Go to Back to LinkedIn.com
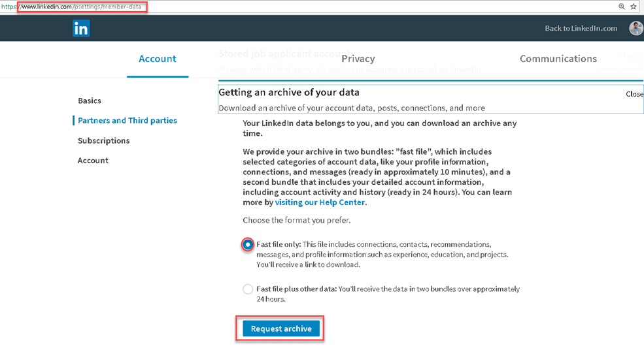The image size is (644, 348). tap(581, 28)
